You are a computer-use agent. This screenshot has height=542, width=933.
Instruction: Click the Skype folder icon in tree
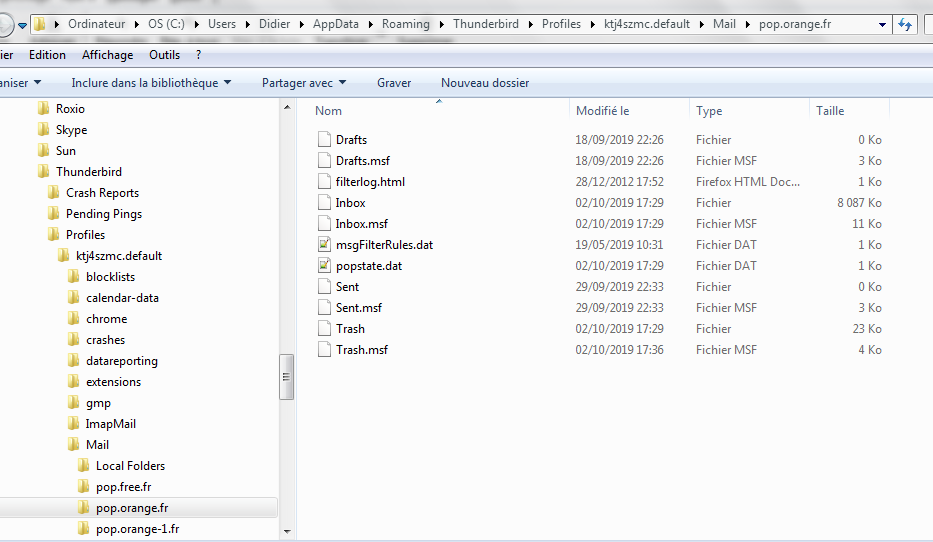[43, 130]
